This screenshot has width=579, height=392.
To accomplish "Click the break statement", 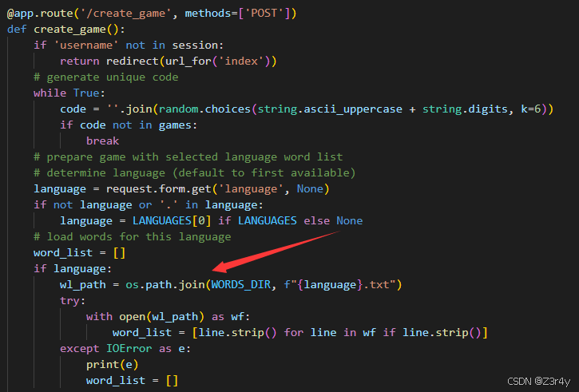I will [103, 141].
